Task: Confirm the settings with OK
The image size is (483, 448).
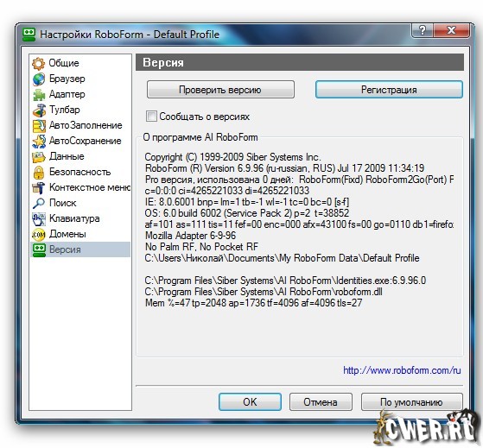Action: [x=250, y=401]
